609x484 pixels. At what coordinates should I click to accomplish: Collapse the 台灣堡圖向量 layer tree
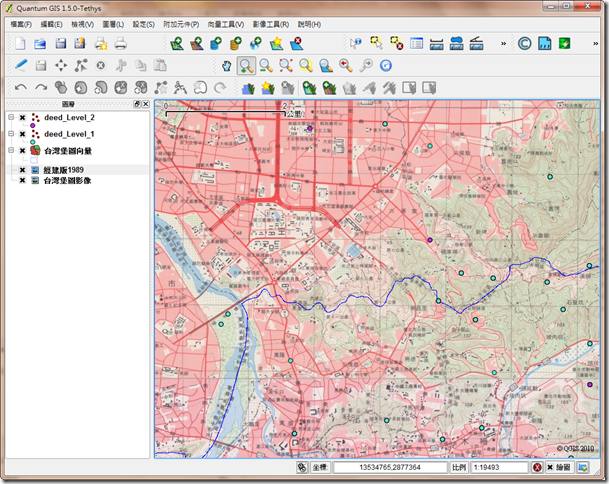coord(11,150)
